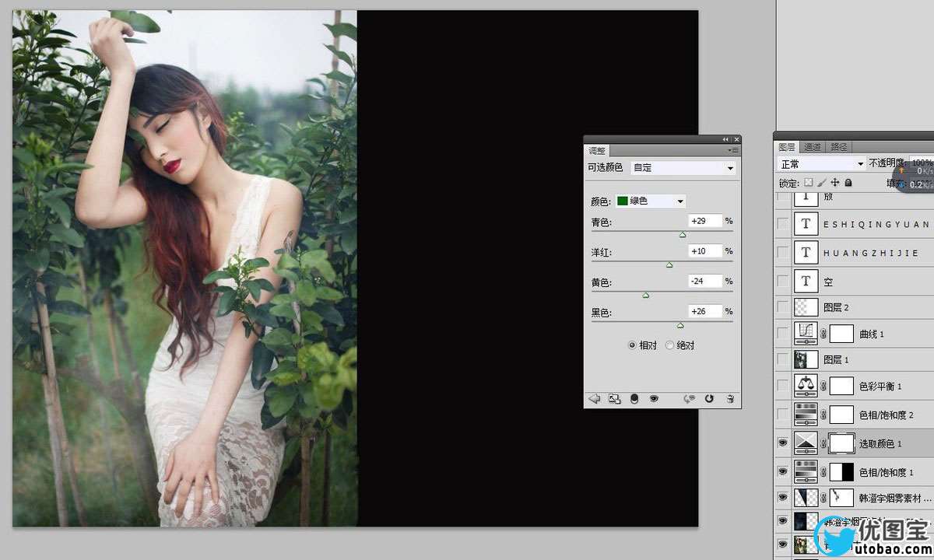Click the 黄色 value input field

(705, 281)
